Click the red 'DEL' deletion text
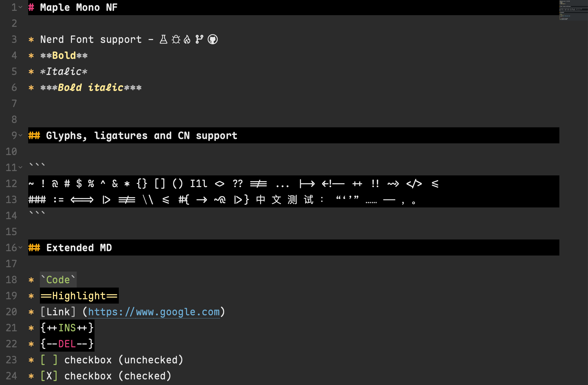Screen dimensions: 588x385 [x=67, y=344]
